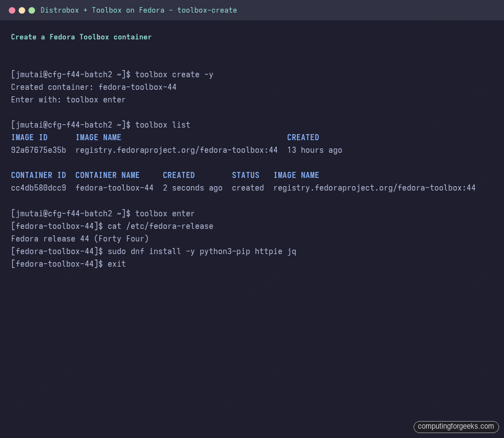Screen dimensions: 504x438
Task: Click the 'IMAGE ID' column header
Action: 29,137
